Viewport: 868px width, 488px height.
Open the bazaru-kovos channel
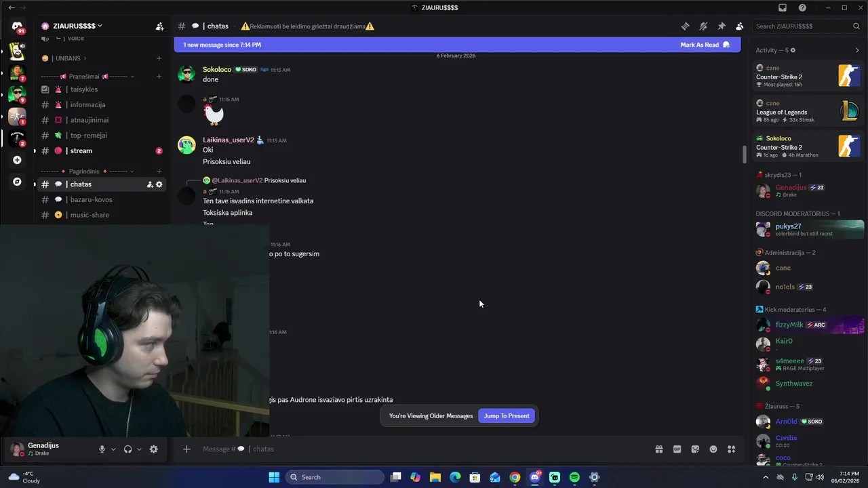102,199
